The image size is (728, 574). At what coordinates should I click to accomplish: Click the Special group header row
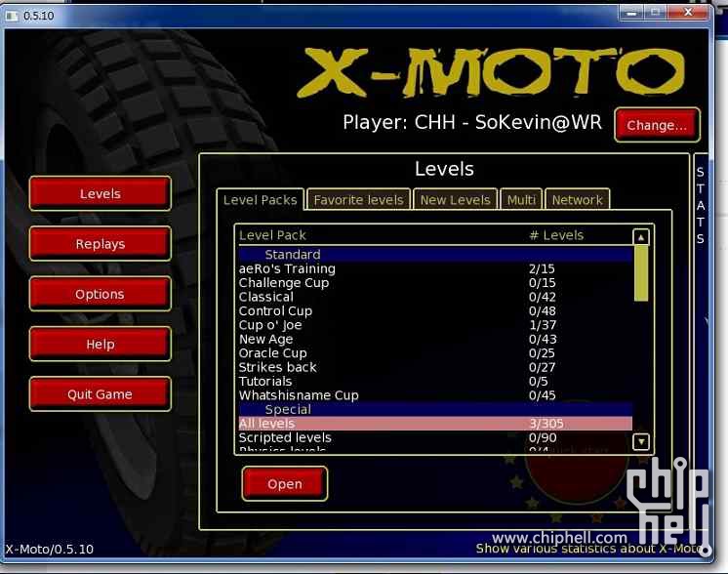point(435,409)
